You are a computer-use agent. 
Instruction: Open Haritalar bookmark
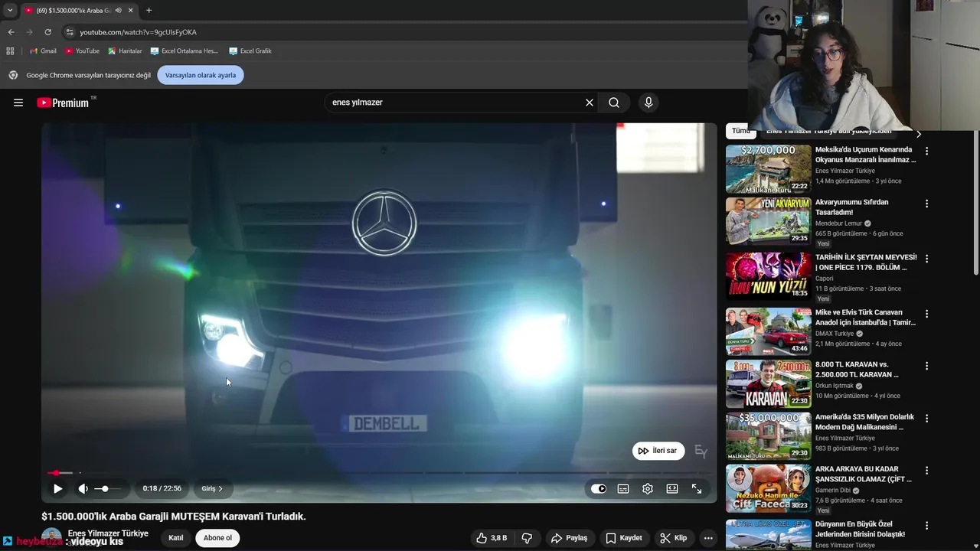(x=125, y=51)
